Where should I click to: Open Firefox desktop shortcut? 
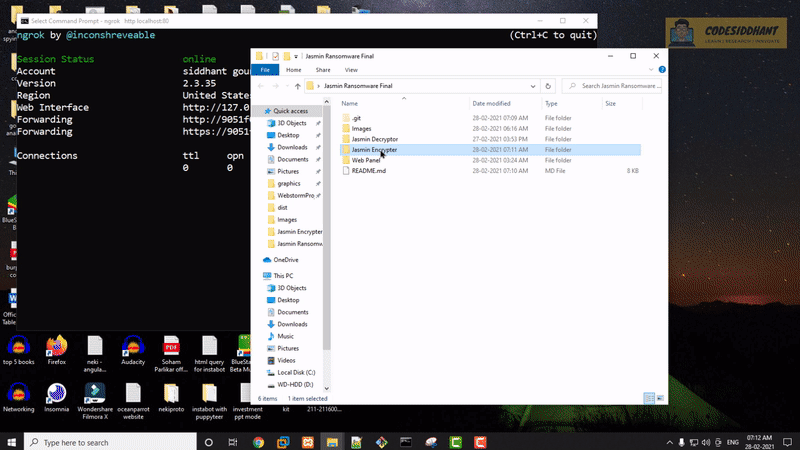(57, 351)
